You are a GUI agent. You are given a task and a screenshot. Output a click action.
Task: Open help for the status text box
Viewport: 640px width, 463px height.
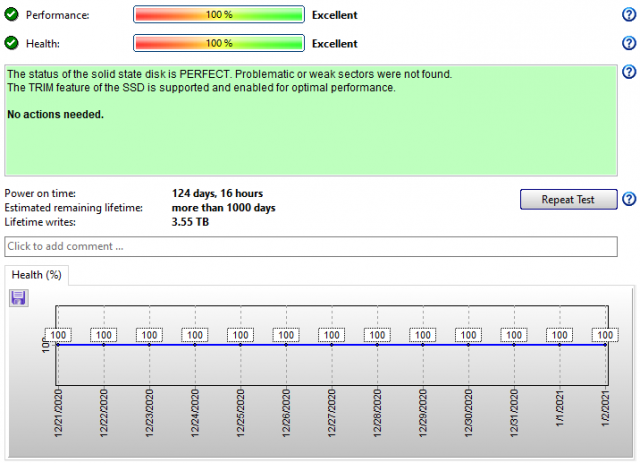[629, 72]
